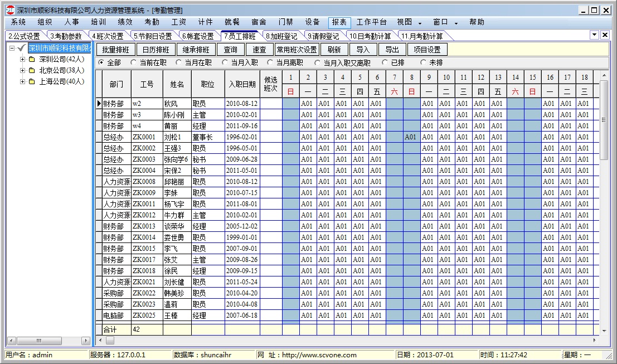617x364 pixels.
Task: Click the 日历排班 button
Action: pos(156,50)
